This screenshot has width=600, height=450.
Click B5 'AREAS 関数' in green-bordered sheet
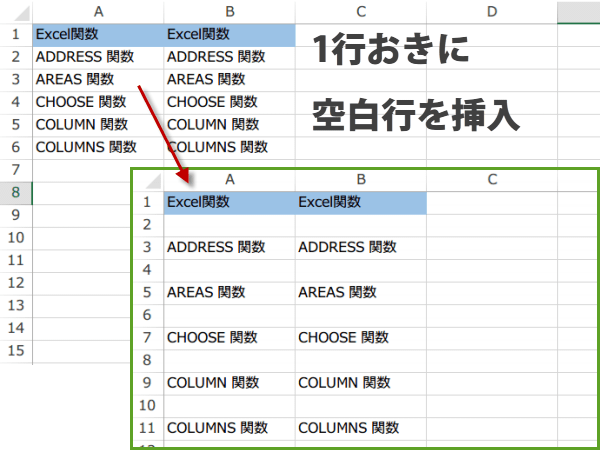coord(361,293)
